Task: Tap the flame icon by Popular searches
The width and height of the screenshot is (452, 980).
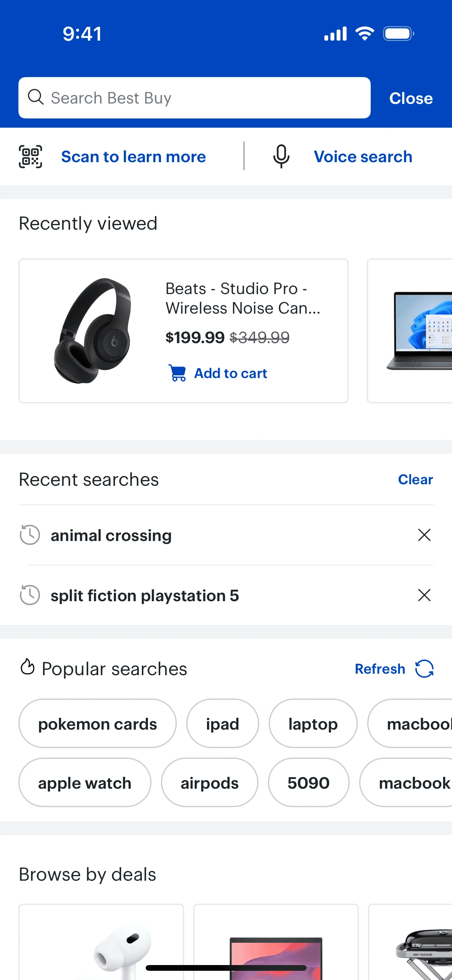Action: click(x=28, y=667)
